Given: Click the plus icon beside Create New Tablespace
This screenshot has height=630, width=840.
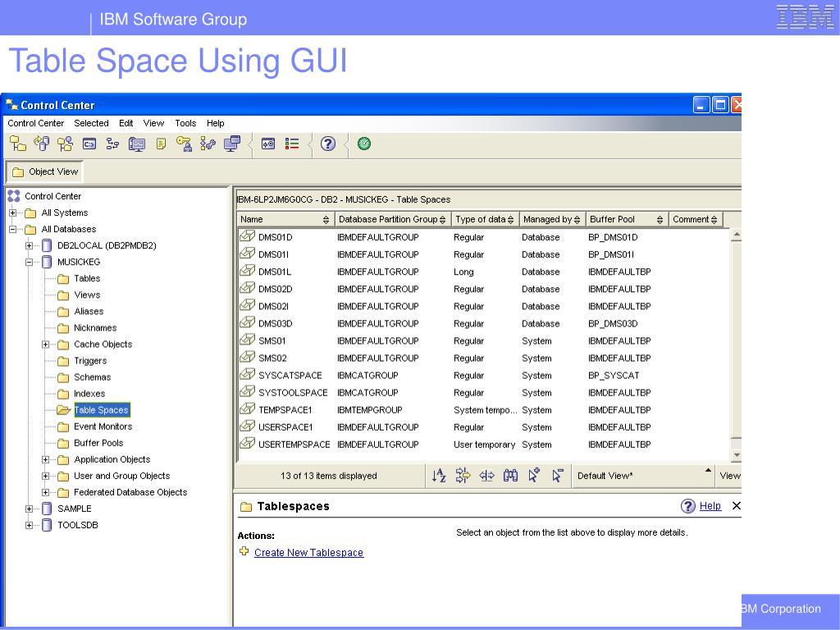Looking at the screenshot, I should pyautogui.click(x=244, y=550).
